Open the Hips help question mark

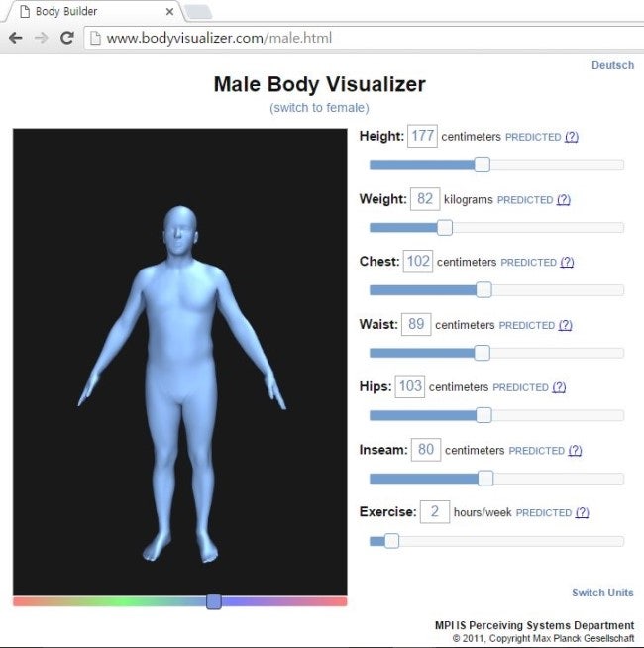(x=559, y=387)
